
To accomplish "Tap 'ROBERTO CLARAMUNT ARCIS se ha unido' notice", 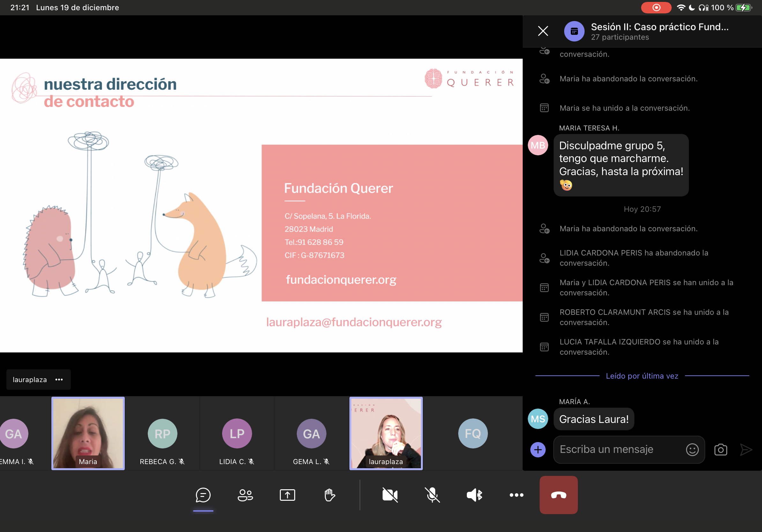I will (644, 317).
